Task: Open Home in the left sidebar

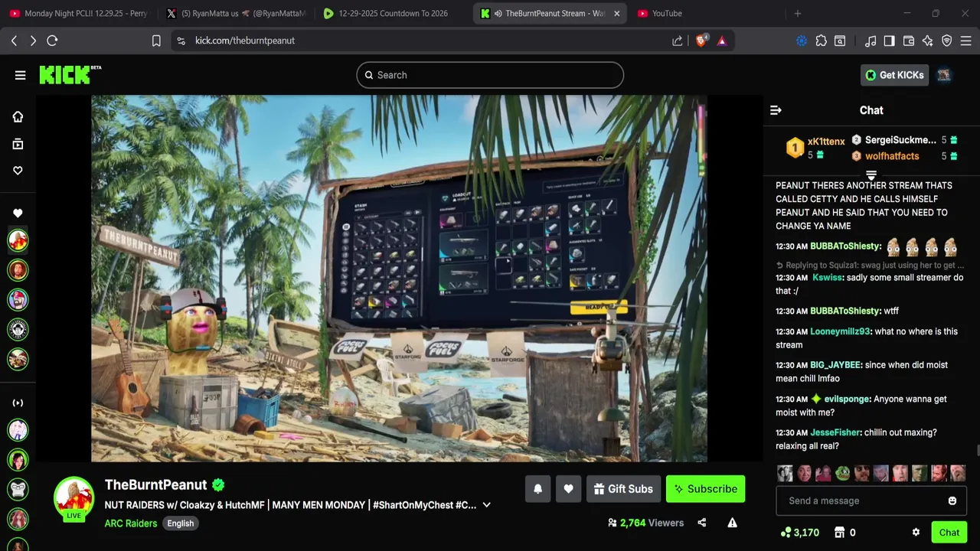Action: (x=18, y=117)
